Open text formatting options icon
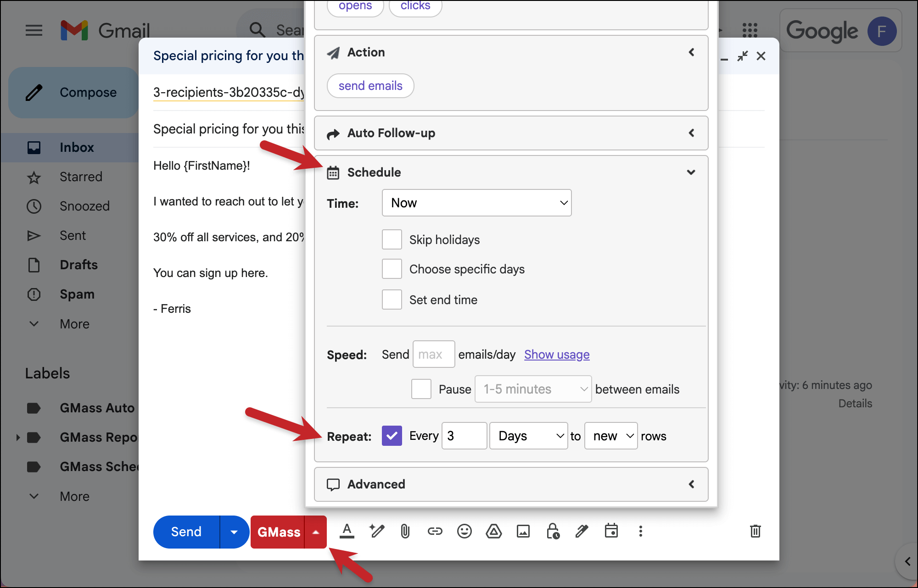This screenshot has width=918, height=588. 347,532
